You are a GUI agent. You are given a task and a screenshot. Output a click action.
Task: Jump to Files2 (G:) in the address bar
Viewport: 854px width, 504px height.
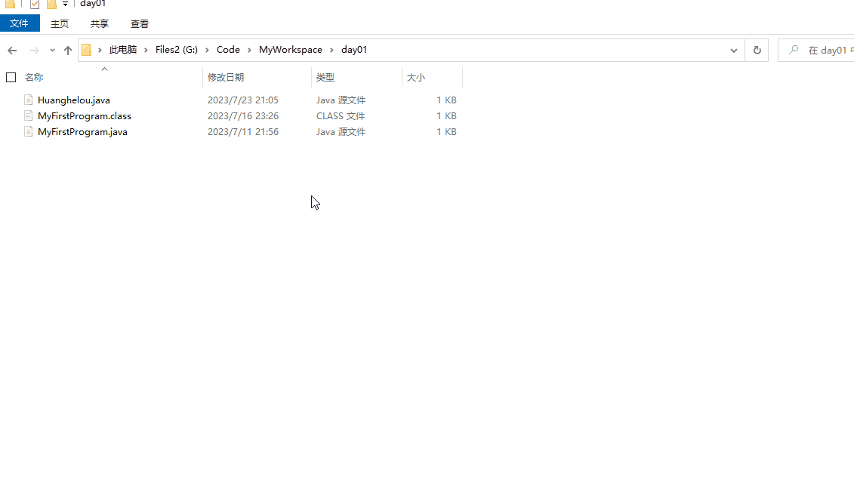[176, 51]
